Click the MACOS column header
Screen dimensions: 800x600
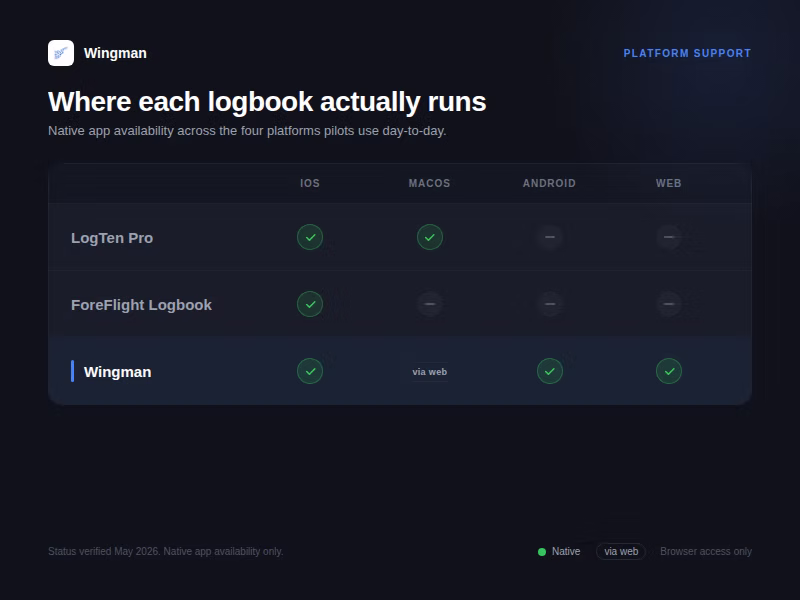(x=430, y=183)
